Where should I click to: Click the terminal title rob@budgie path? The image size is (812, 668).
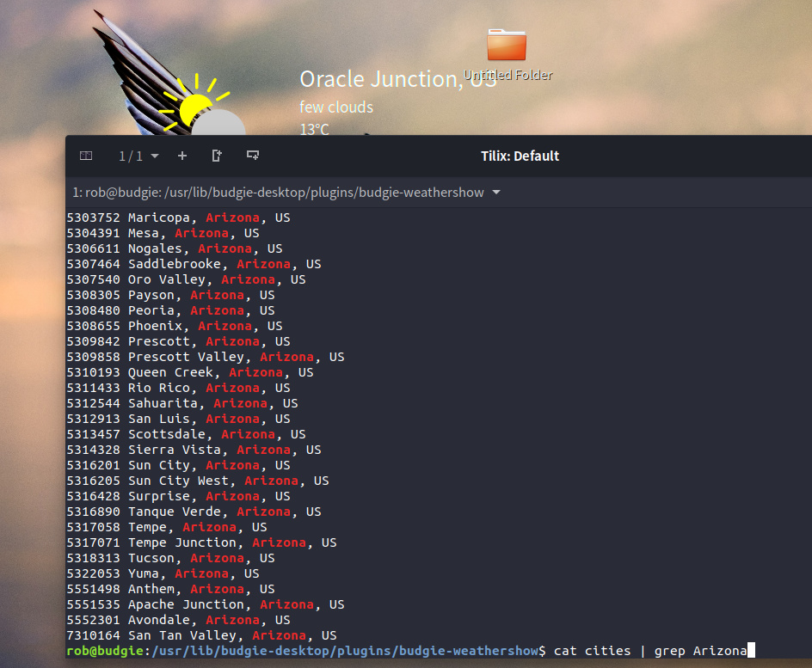(x=279, y=193)
